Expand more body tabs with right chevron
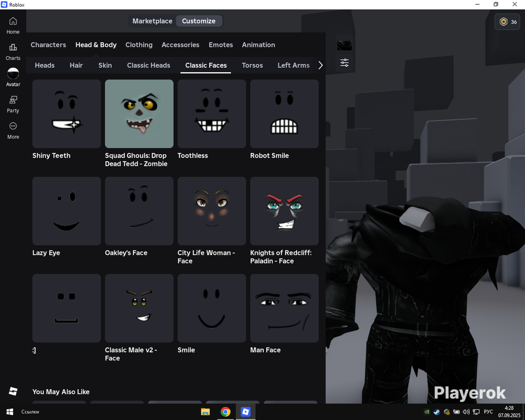Viewport: 525px width, 420px height. [x=320, y=65]
